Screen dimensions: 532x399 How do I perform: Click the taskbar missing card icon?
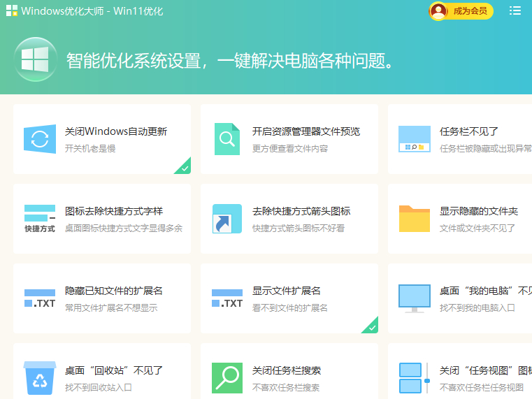pos(415,139)
